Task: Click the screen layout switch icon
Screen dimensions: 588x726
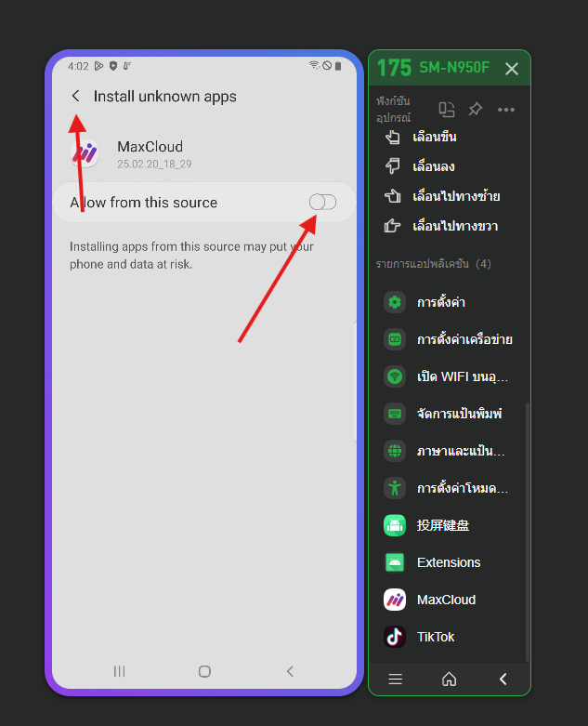Action: coord(447,110)
